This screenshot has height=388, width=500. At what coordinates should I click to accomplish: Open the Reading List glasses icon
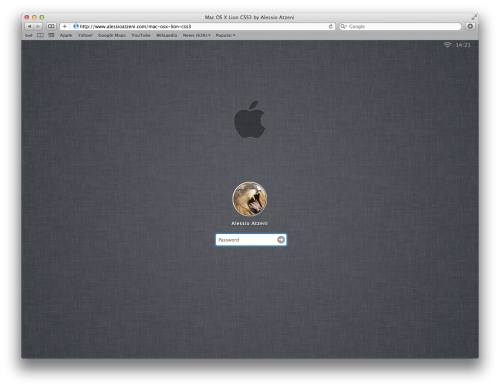click(29, 35)
